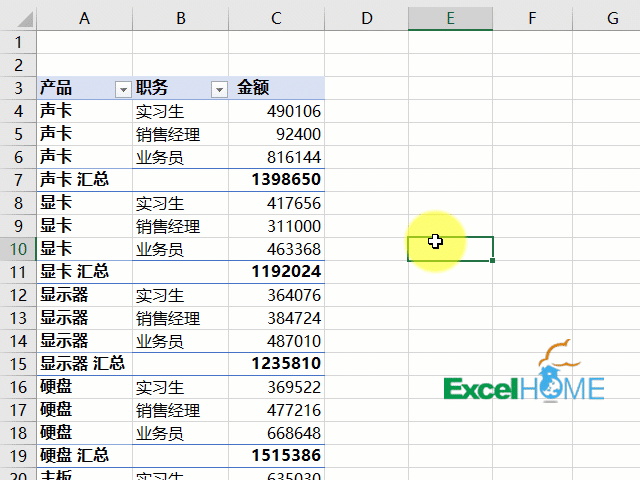Click cell with value 417656
This screenshot has width=640, height=480.
(x=276, y=203)
